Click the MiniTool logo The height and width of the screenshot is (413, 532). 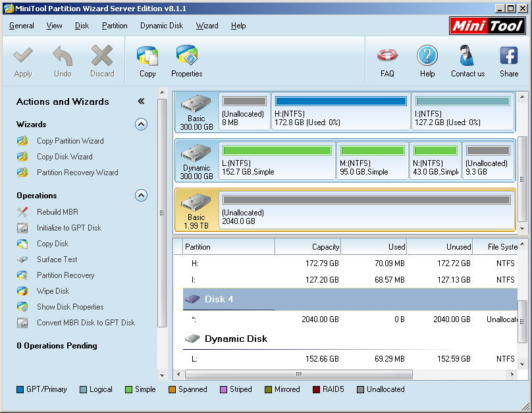pyautogui.click(x=487, y=26)
